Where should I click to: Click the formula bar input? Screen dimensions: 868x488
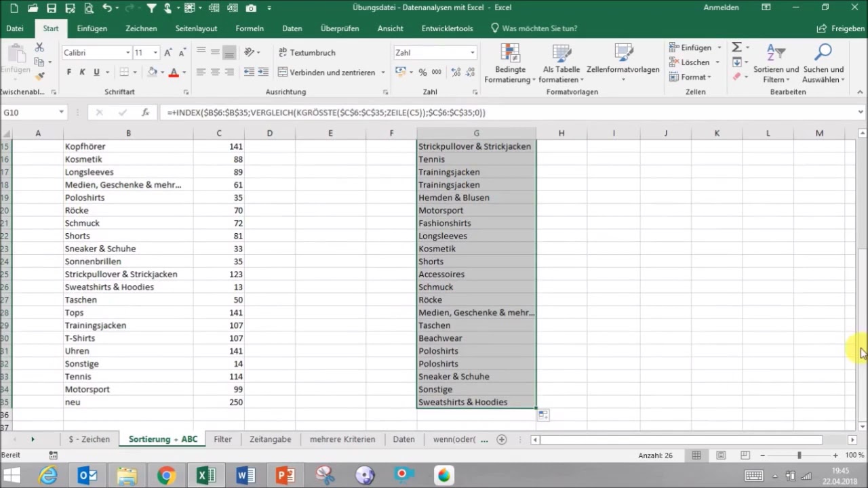pos(509,113)
